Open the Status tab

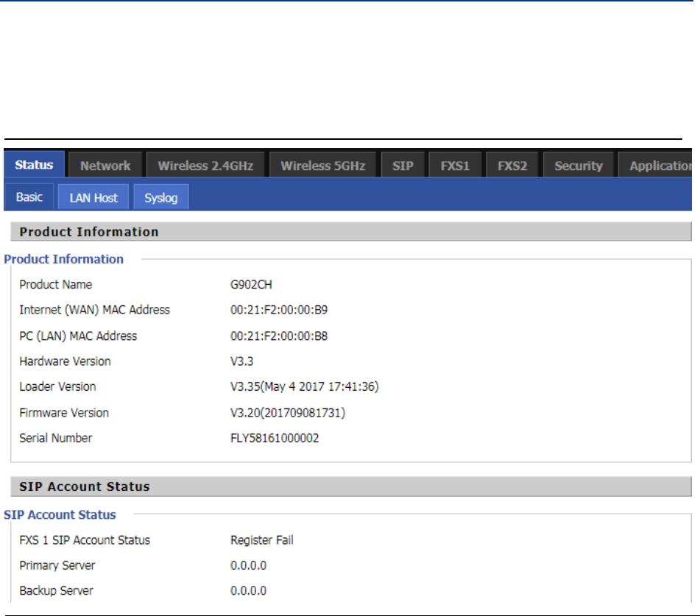34,166
